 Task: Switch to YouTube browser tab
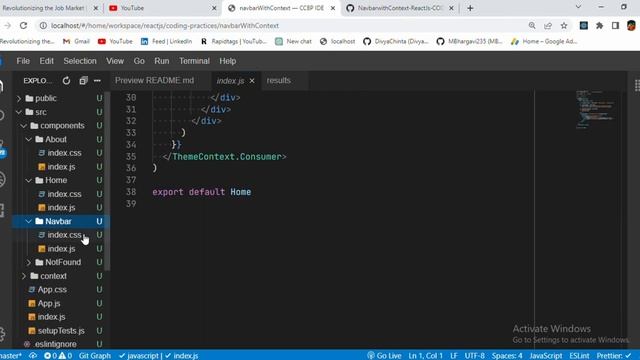(x=161, y=8)
